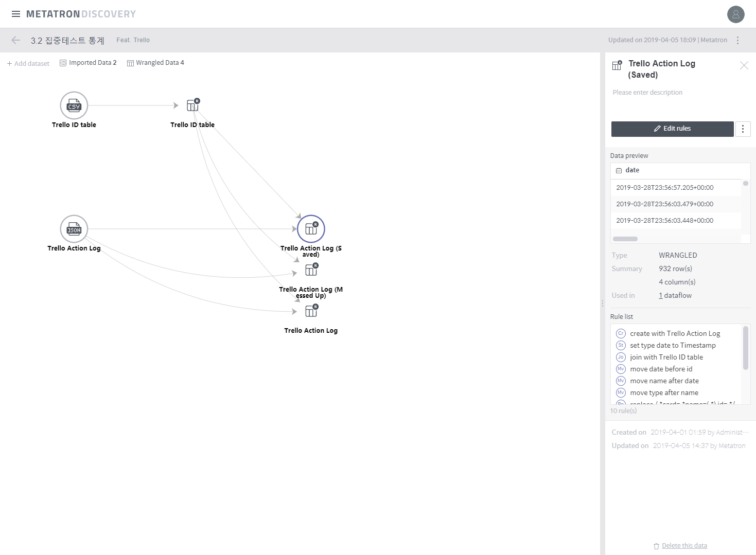Select Imported Data 2 filter
756x555 pixels.
tap(88, 63)
